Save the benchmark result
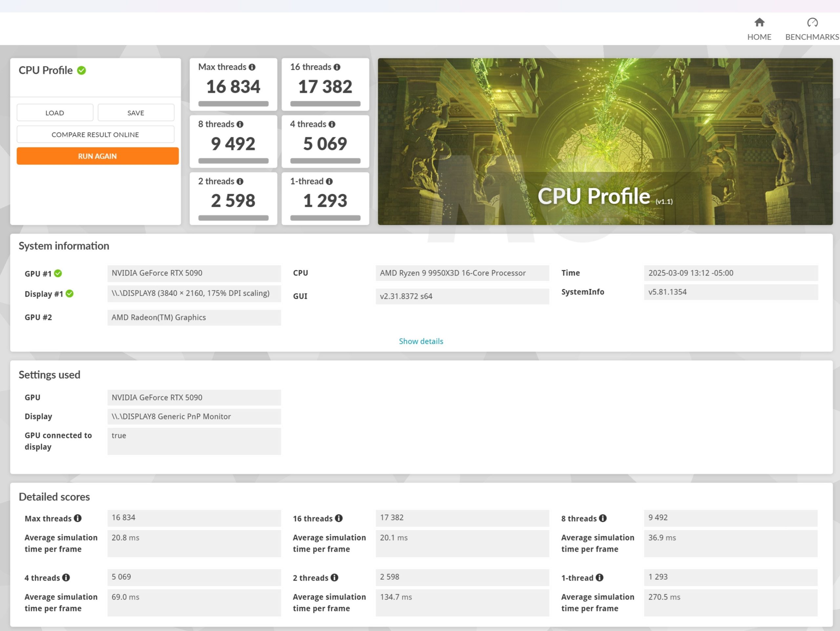This screenshot has width=840, height=631. coord(136,112)
